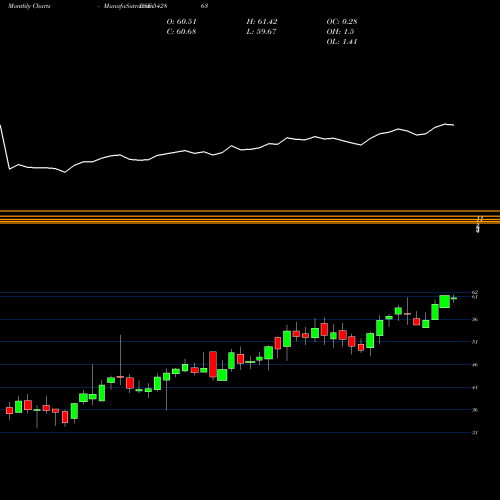Click the number "63" in header
The height and width of the screenshot is (500, 500).
click(204, 6)
